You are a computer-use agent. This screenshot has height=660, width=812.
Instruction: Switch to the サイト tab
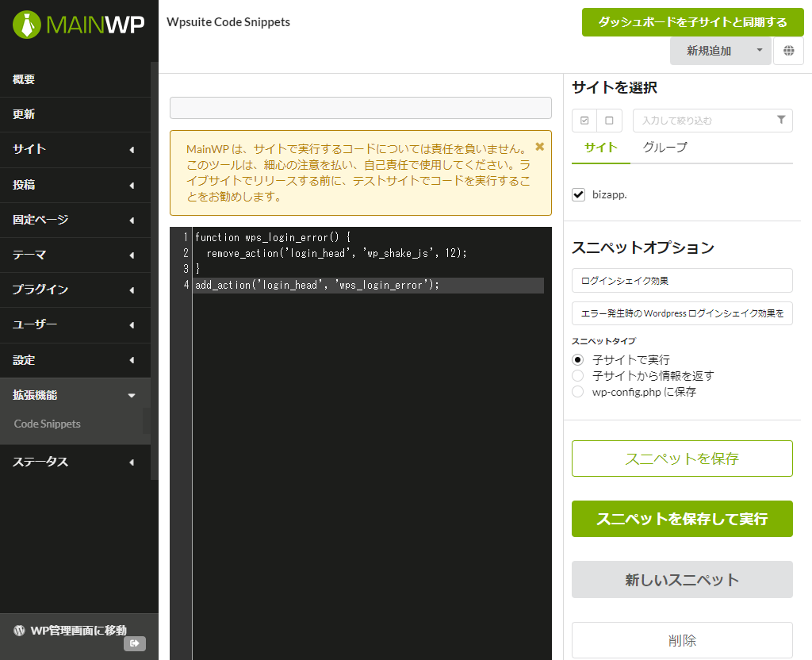pos(601,148)
